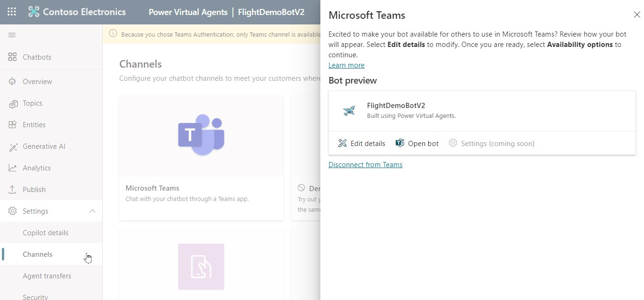The image size is (644, 300).
Task: Click Edit details button text
Action: click(x=368, y=144)
